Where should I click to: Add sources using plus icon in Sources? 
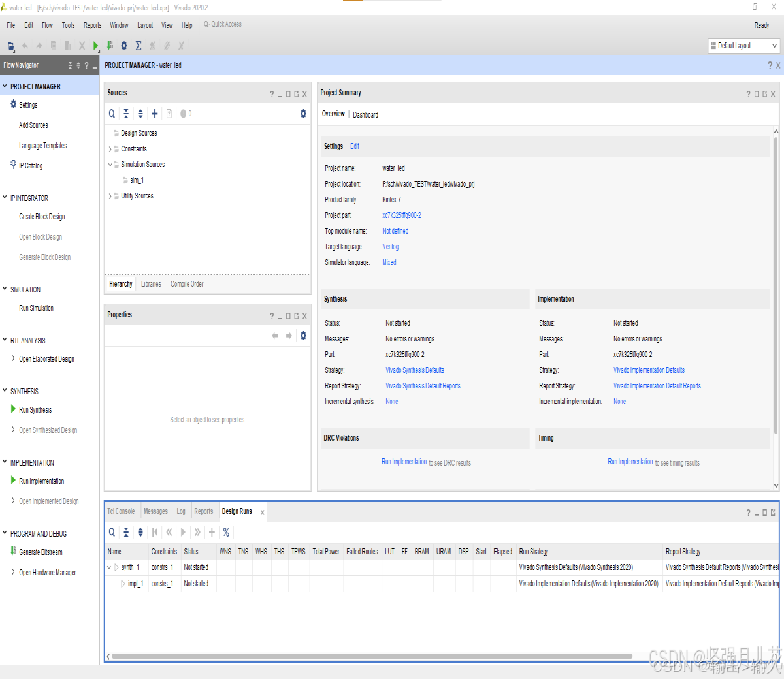point(155,114)
